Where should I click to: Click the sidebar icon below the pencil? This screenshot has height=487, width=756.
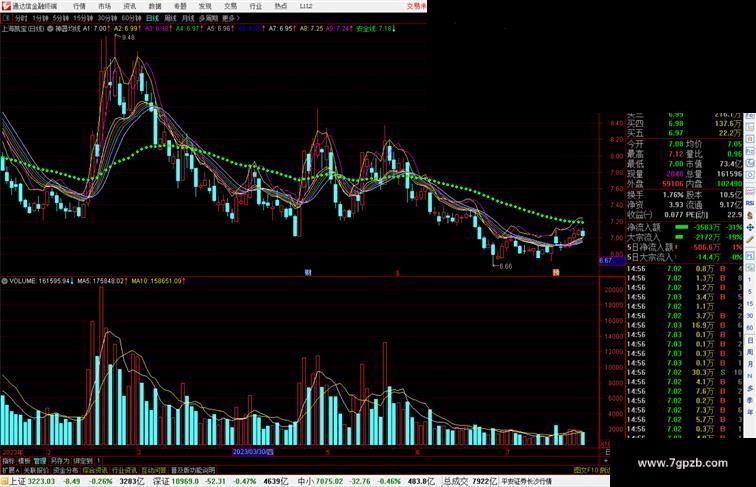coord(750,255)
